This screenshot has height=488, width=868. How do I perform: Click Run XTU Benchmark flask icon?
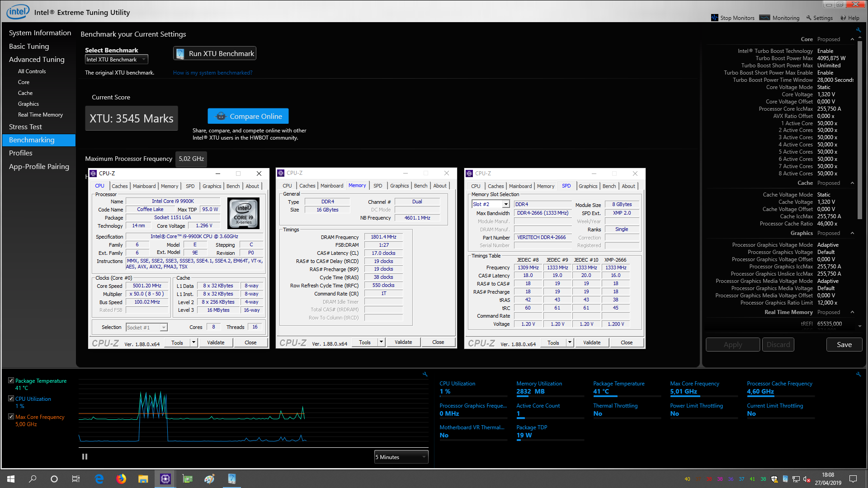[x=180, y=53]
